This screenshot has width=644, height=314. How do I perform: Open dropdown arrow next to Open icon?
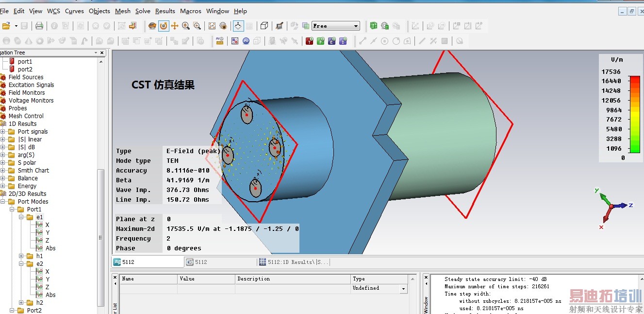[x=16, y=26]
